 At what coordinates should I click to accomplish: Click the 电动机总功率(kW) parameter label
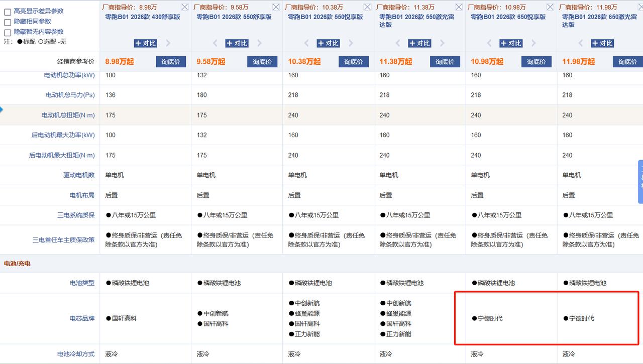pyautogui.click(x=69, y=75)
